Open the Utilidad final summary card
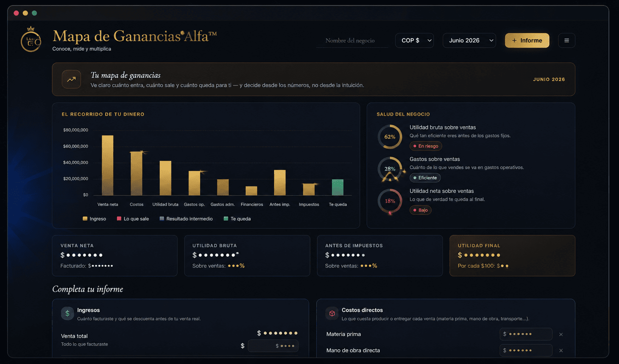This screenshot has height=364, width=619. 512,256
